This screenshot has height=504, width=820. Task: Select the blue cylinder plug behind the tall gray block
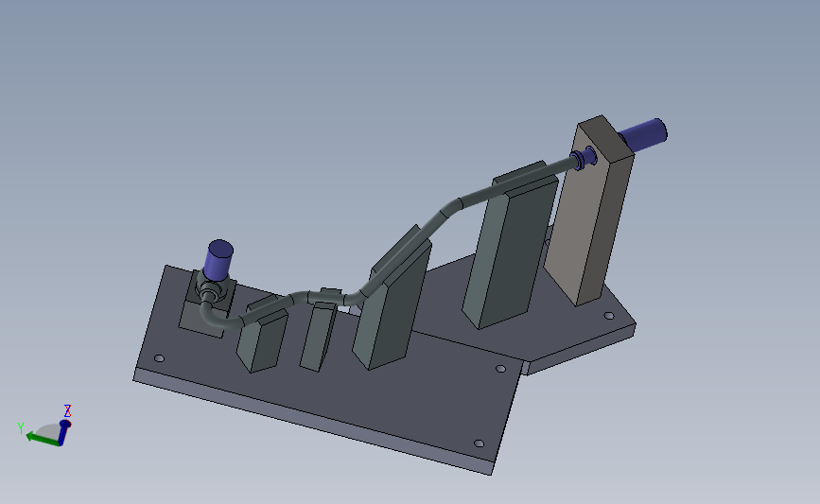point(643,135)
